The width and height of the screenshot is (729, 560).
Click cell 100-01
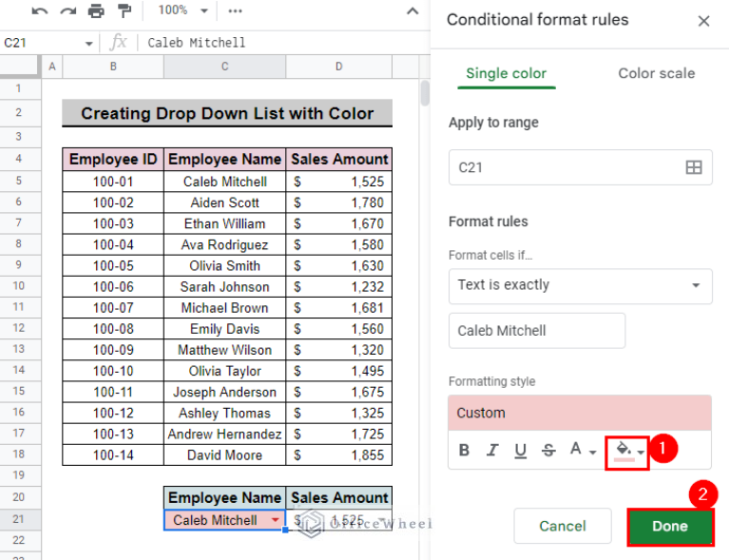(x=113, y=182)
